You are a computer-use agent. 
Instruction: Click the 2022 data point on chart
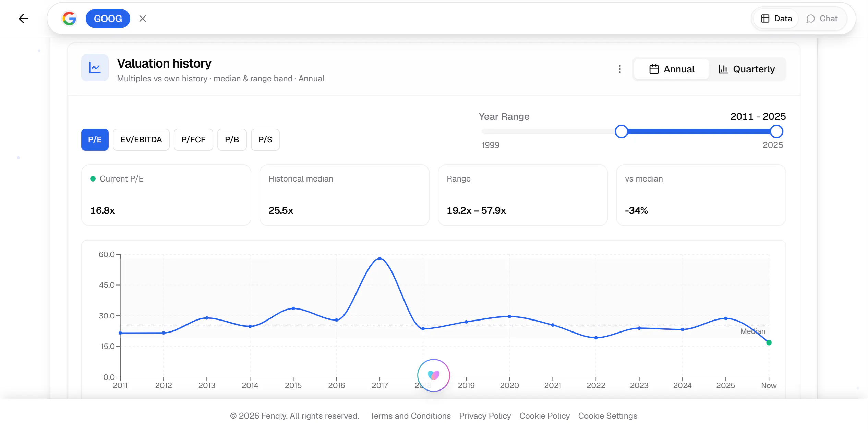[596, 338]
